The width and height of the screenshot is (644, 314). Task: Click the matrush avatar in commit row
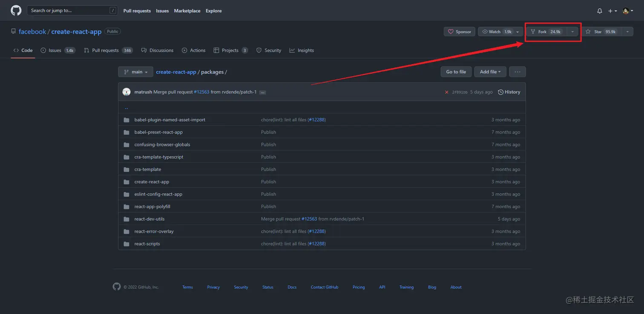pyautogui.click(x=126, y=92)
